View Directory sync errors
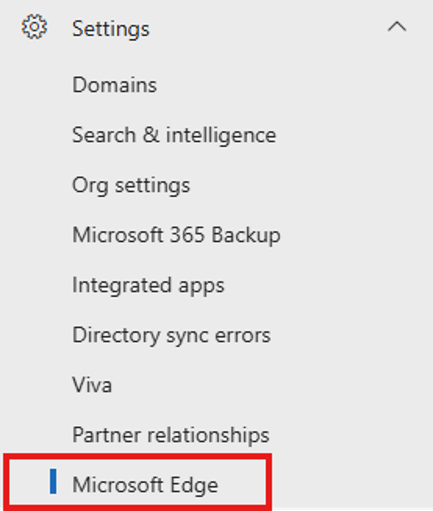This screenshot has width=433, height=511. tap(171, 335)
